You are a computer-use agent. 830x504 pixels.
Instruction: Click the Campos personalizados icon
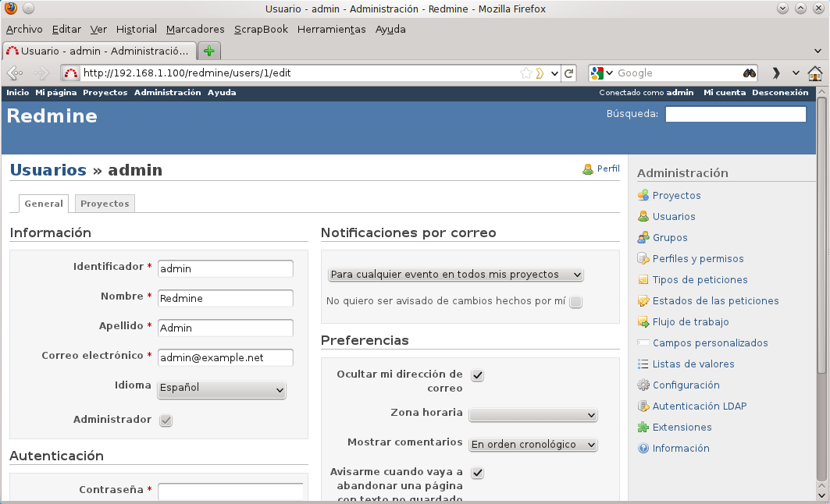[643, 343]
